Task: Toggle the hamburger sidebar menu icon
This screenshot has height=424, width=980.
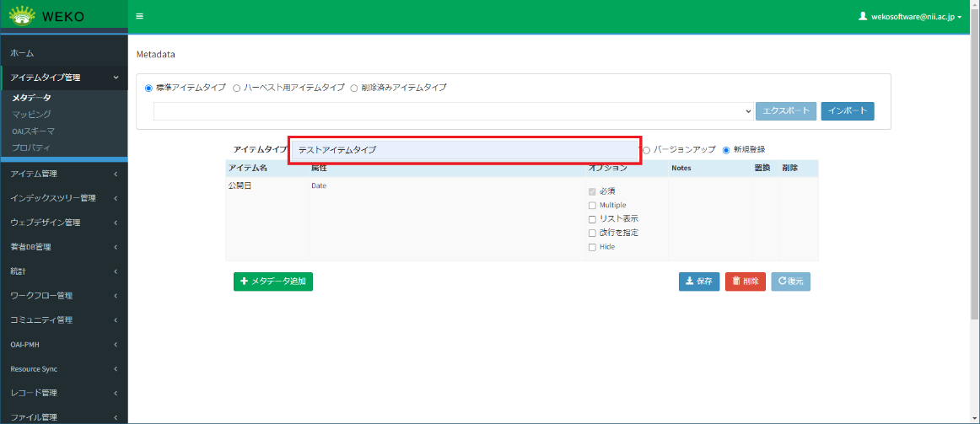Action: click(x=139, y=16)
